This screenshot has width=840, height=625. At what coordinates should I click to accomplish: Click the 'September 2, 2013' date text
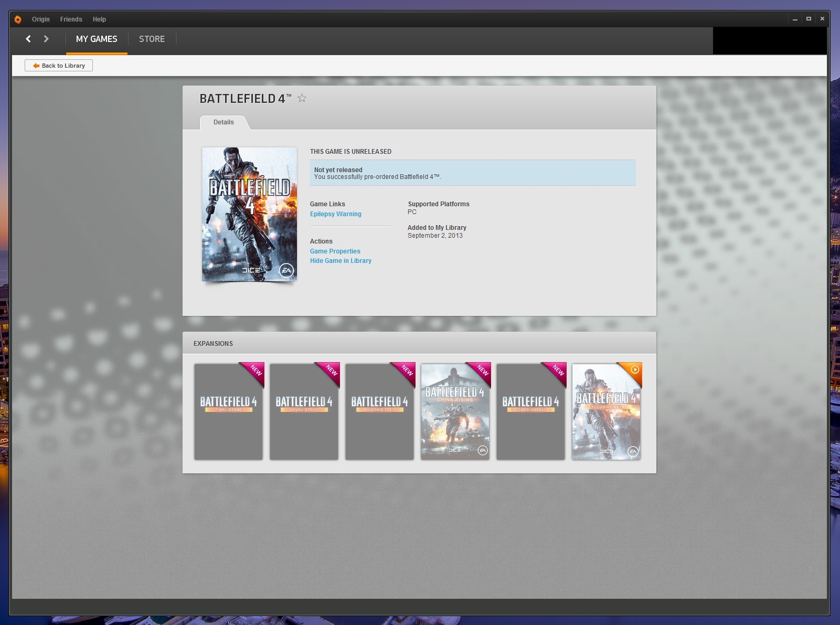[435, 236]
